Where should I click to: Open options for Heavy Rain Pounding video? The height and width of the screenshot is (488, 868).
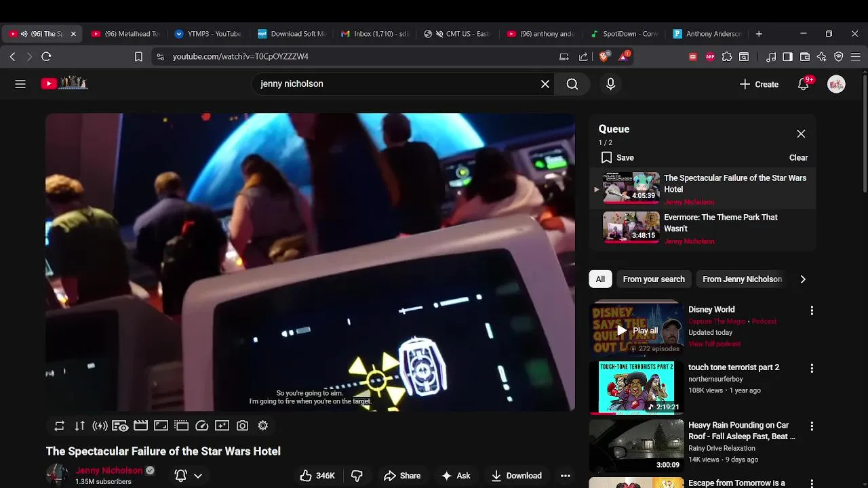(x=812, y=426)
